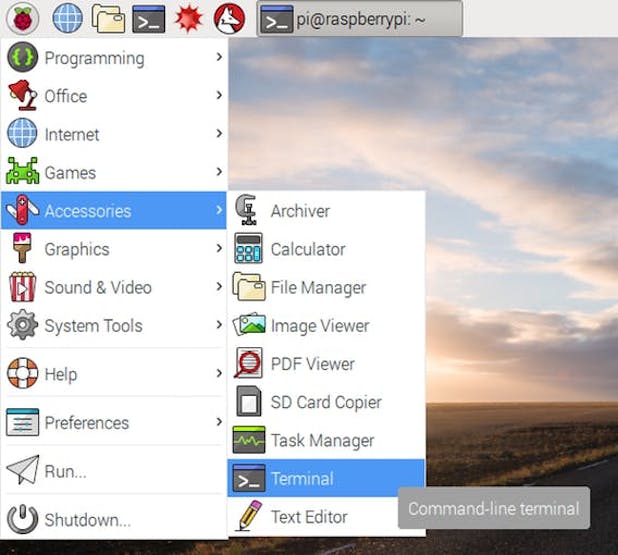This screenshot has height=555, width=618.
Task: Open the Programming menu category
Action: 114,58
